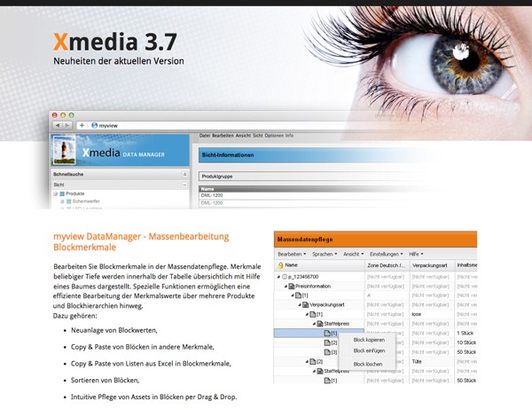Image resolution: width=532 pixels, height=409 pixels.
Task: Click the document icon of Preisinformation
Action: tap(292, 287)
